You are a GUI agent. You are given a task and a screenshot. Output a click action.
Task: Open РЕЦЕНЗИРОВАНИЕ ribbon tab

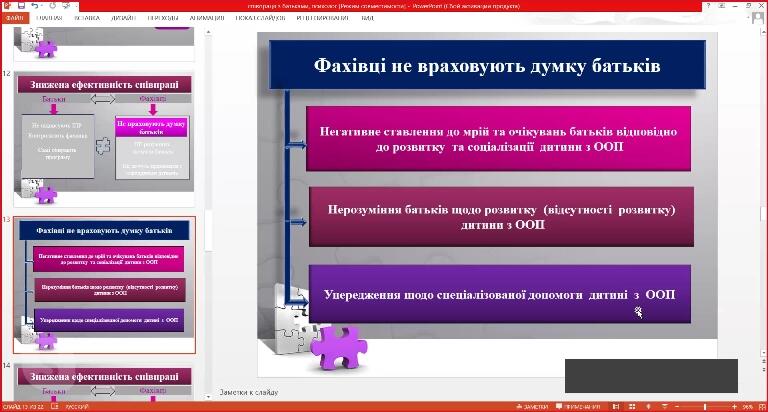[323, 18]
